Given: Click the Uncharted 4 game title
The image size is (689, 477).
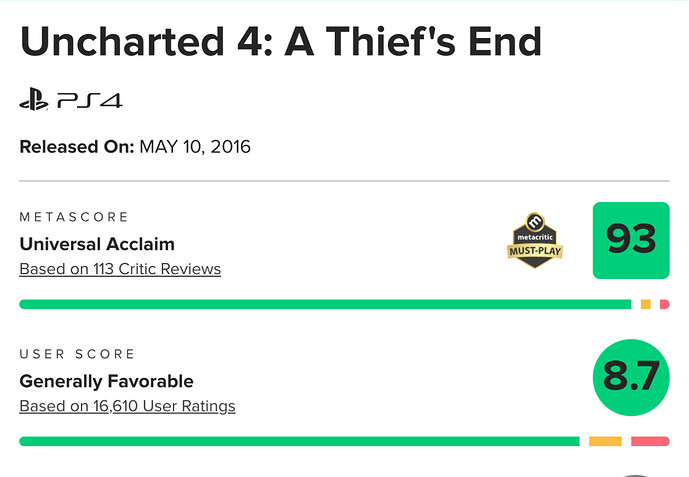Looking at the screenshot, I should click(281, 41).
